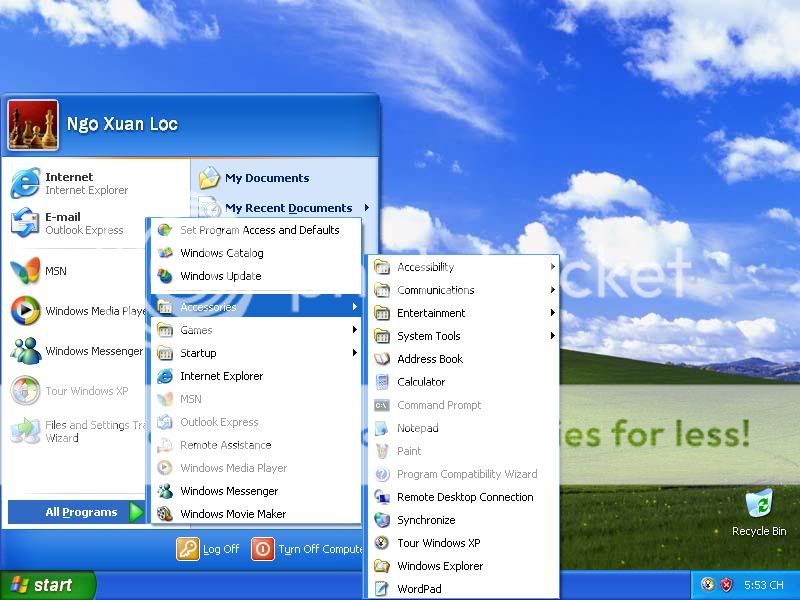
Task: Launch the pinned E-mail Outlook Express icon
Action: (25, 223)
